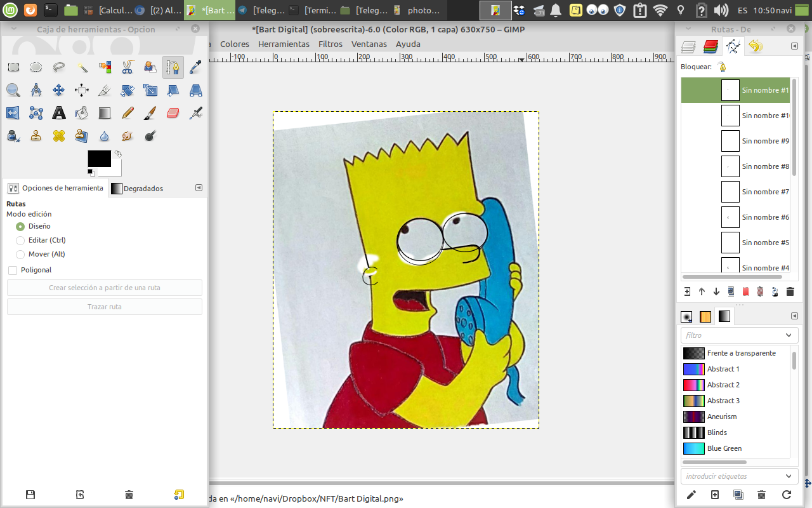Select the Select by Color tool

coord(105,67)
